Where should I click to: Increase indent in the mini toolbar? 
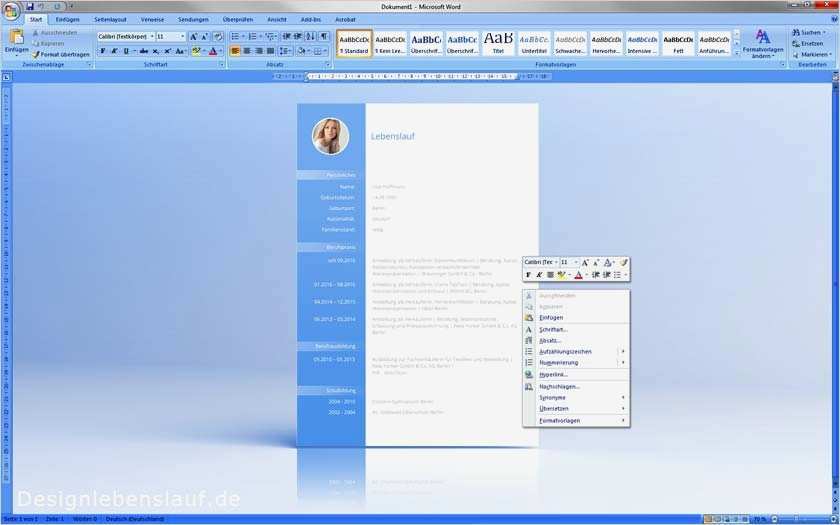pos(606,275)
